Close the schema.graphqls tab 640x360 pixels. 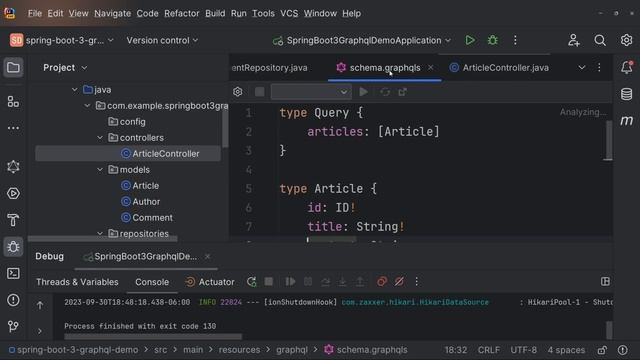click(x=431, y=68)
